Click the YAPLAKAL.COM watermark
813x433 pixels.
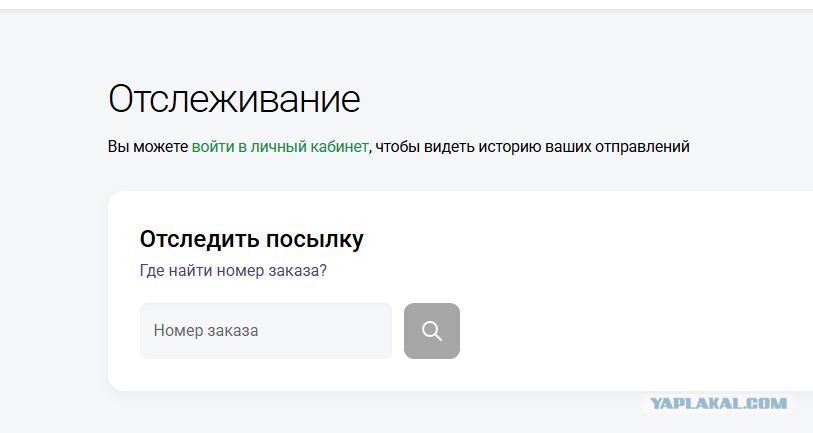[718, 403]
